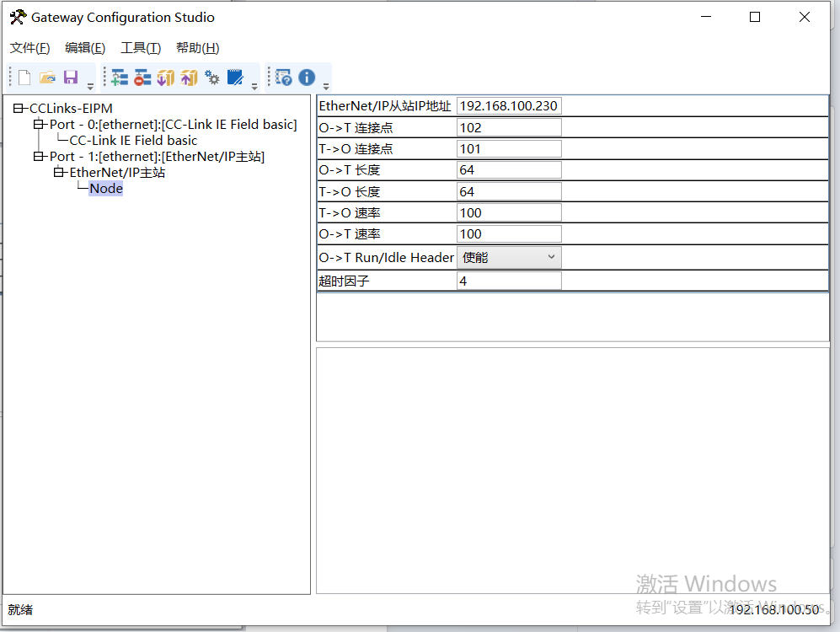Image resolution: width=840 pixels, height=632 pixels.
Task: Save the configuration with purple disk icon
Action: click(x=71, y=78)
